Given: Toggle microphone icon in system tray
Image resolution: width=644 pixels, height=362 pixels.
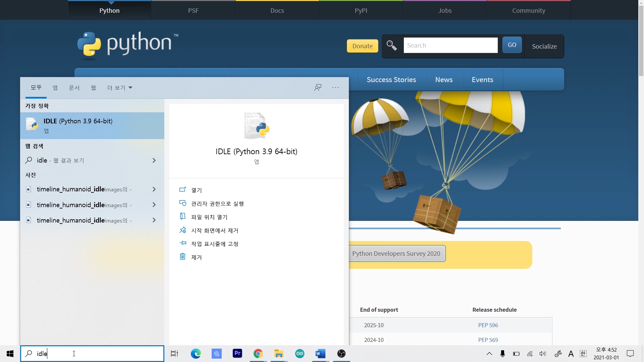Looking at the screenshot, I should (502, 354).
